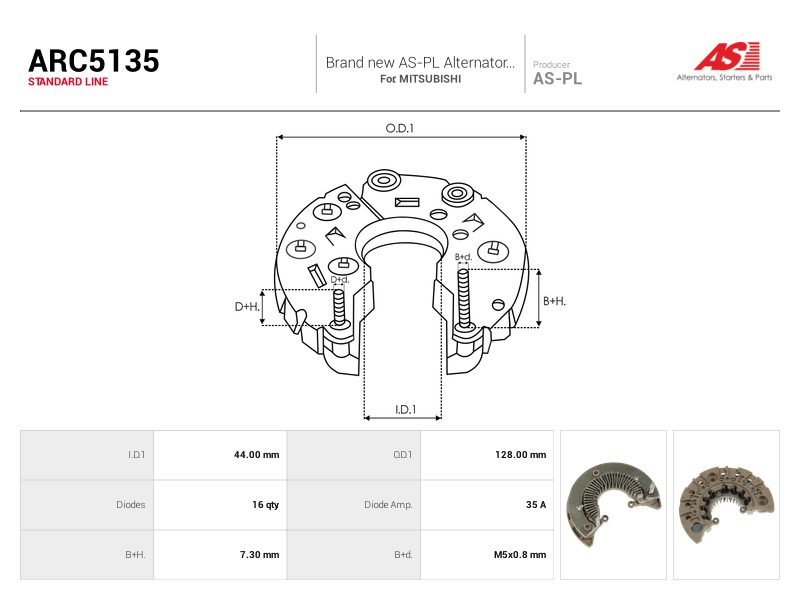Select the 35 A value
Screen dimensions: 800x600
tap(536, 505)
